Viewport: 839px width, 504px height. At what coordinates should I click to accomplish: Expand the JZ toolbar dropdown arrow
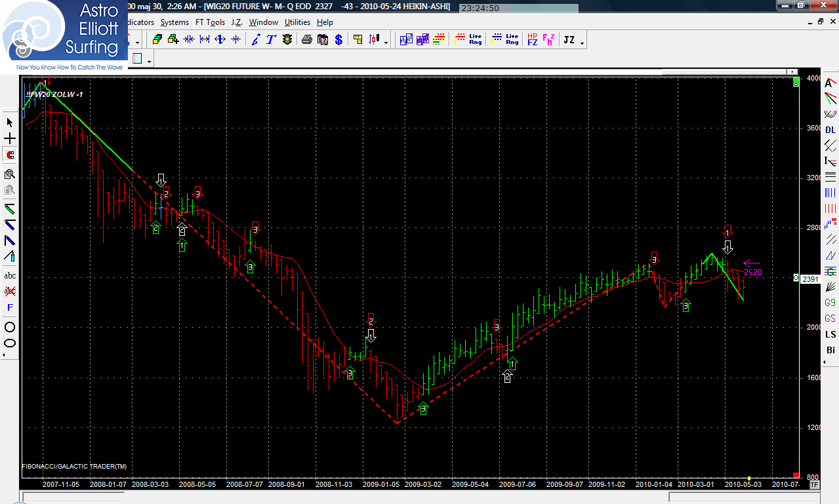coord(582,43)
